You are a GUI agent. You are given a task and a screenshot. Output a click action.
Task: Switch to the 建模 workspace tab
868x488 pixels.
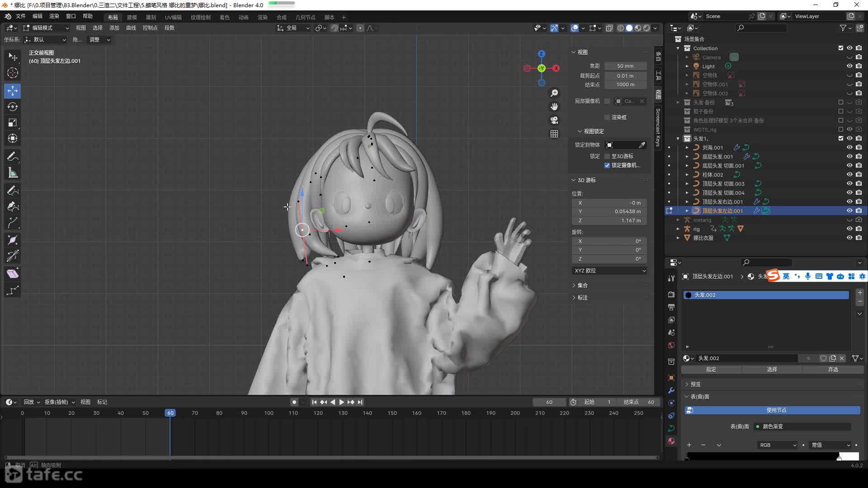click(132, 17)
